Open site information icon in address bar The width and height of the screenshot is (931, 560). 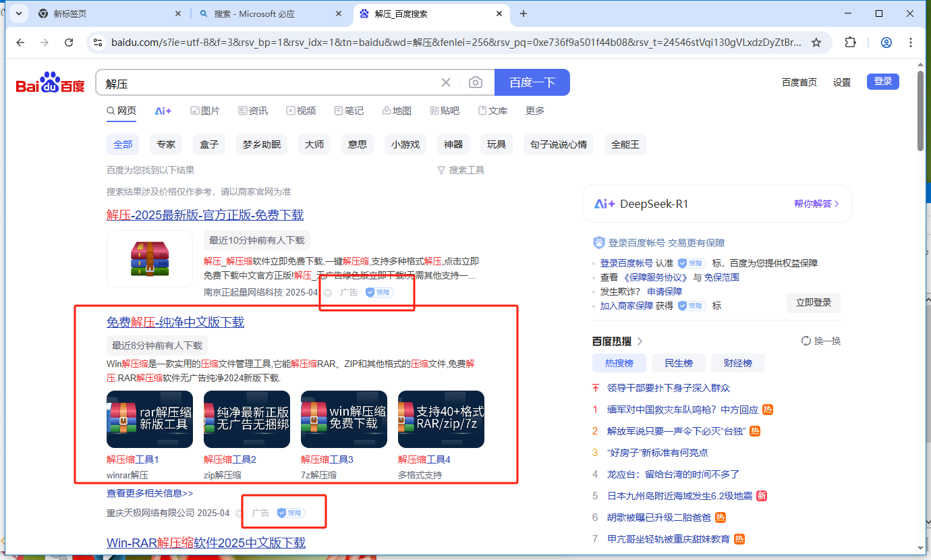(x=98, y=43)
